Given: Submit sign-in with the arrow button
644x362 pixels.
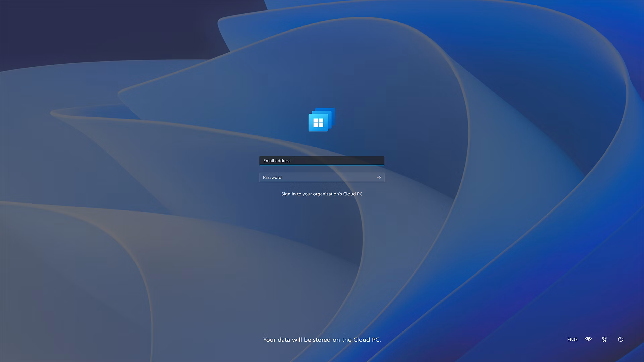Looking at the screenshot, I should coord(379,177).
